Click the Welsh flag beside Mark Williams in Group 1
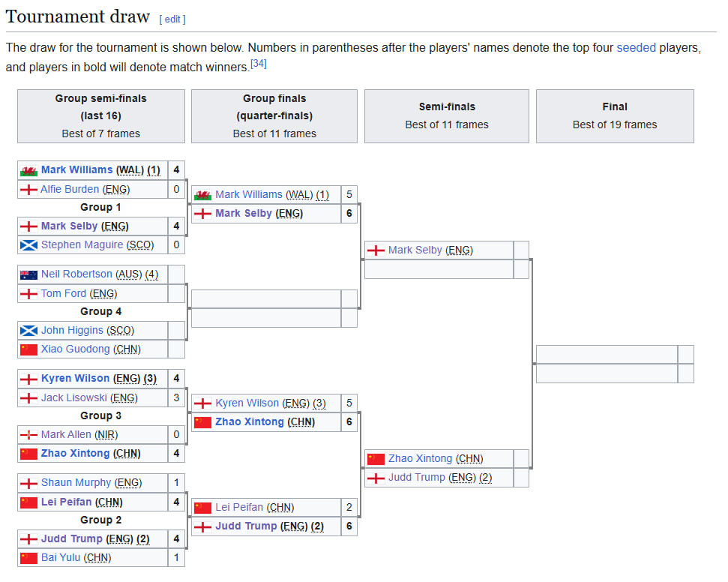The height and width of the screenshot is (582, 728). click(28, 170)
